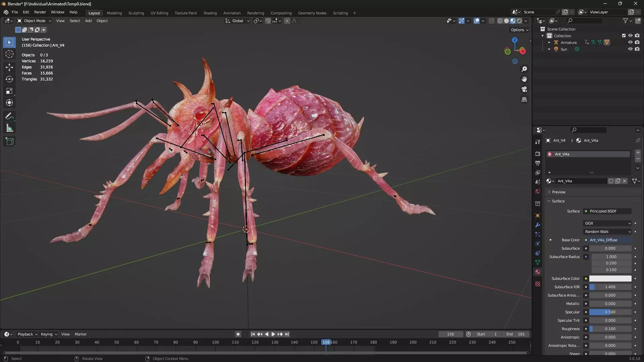Open the Modifiers properties tab
Screen dimensions: 644x362
tap(538, 225)
